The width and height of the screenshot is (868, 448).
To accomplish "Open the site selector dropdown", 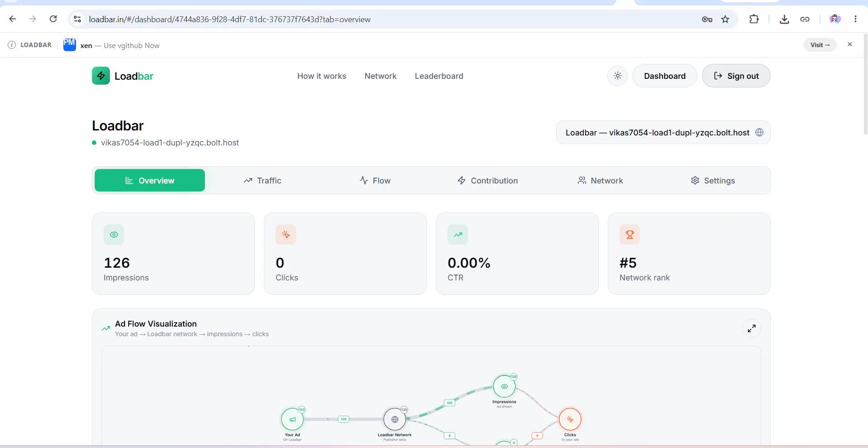I will [x=663, y=132].
